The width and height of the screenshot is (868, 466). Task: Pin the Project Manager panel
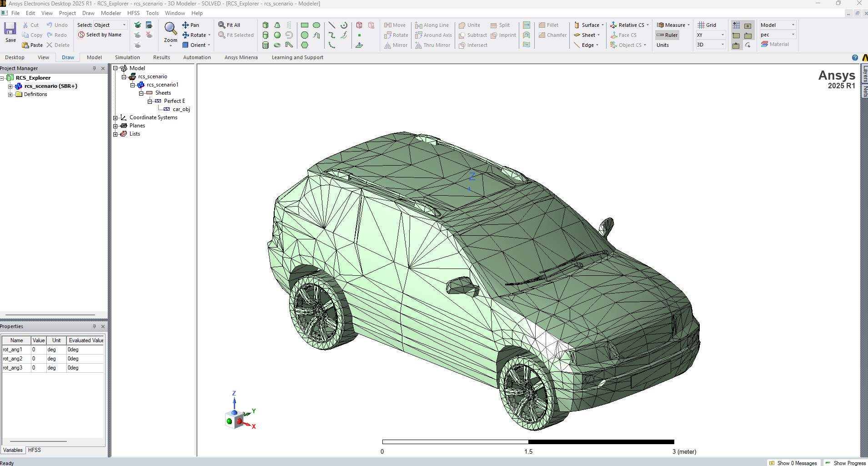(x=95, y=68)
